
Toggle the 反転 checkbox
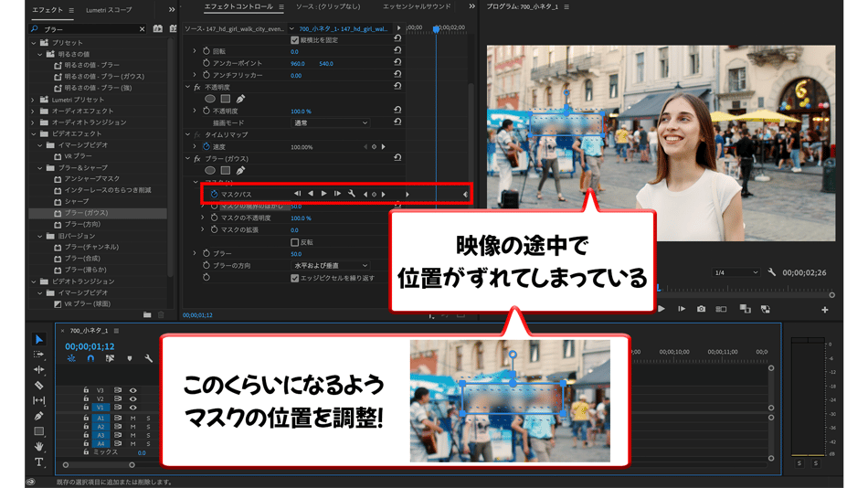294,242
